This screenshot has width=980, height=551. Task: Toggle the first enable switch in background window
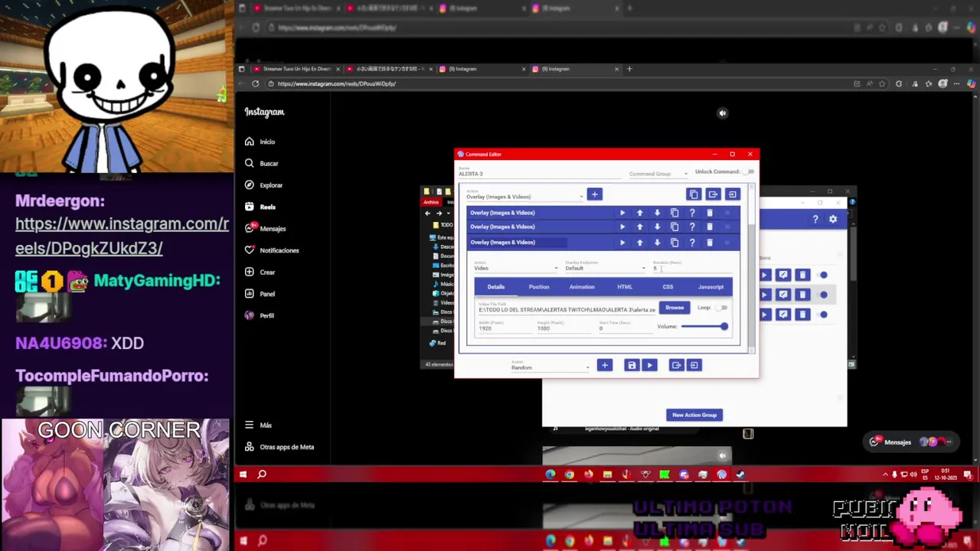click(x=823, y=275)
